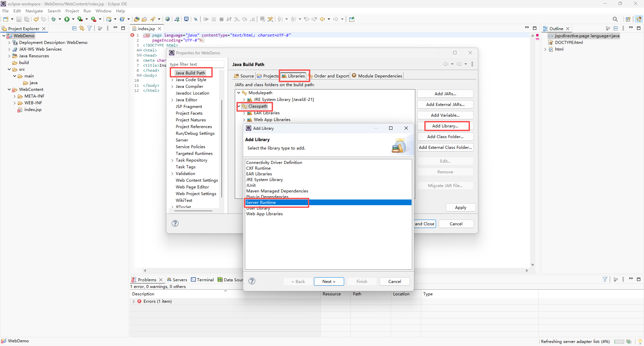
Task: Switch to the Module Dependencies tab
Action: click(377, 76)
